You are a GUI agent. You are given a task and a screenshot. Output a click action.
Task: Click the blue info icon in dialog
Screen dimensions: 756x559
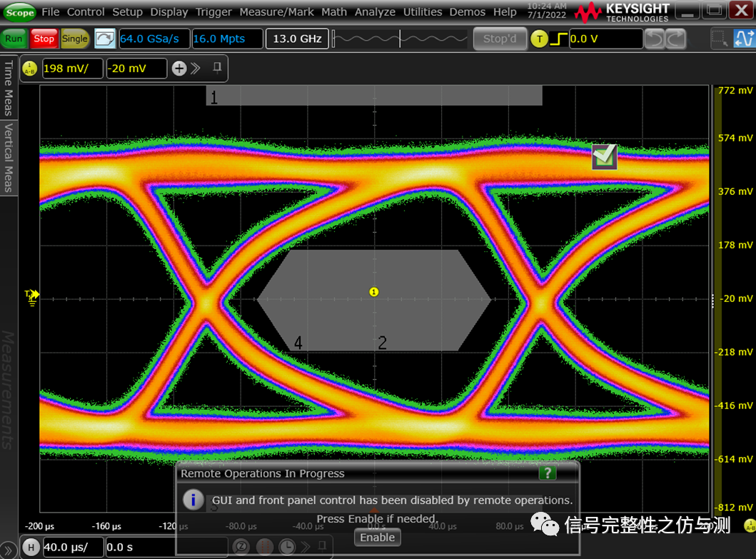pos(193,500)
